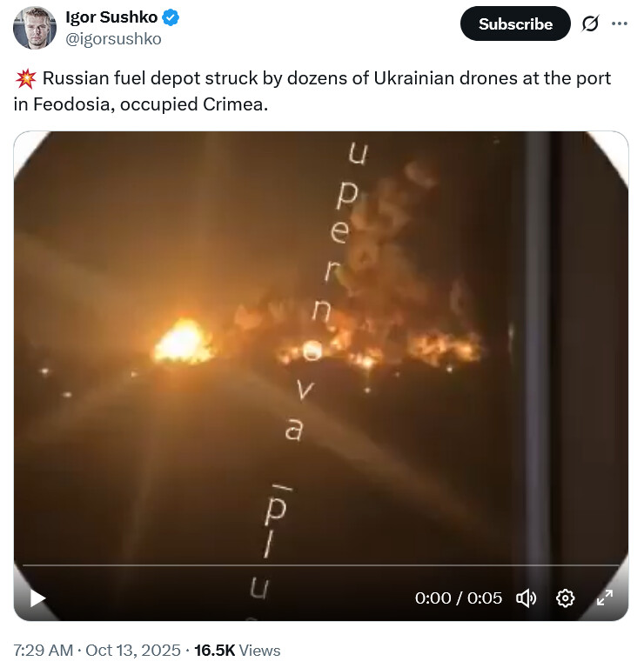This screenshot has width=644, height=668.
Task: Click the bright fire in the video frame
Action: (183, 342)
